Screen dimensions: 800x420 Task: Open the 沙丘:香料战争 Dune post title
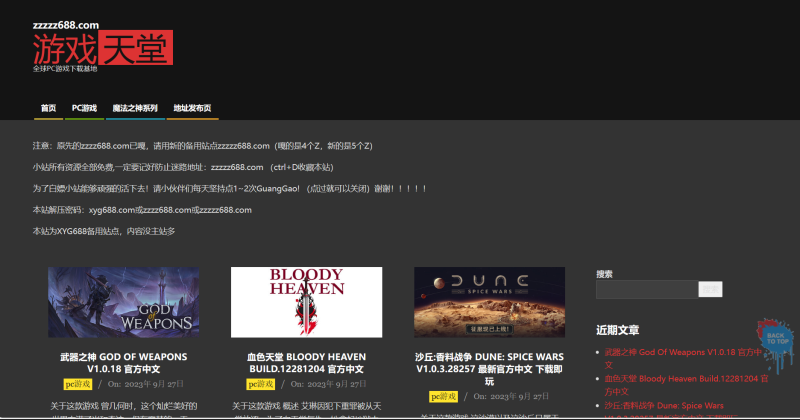pos(489,368)
